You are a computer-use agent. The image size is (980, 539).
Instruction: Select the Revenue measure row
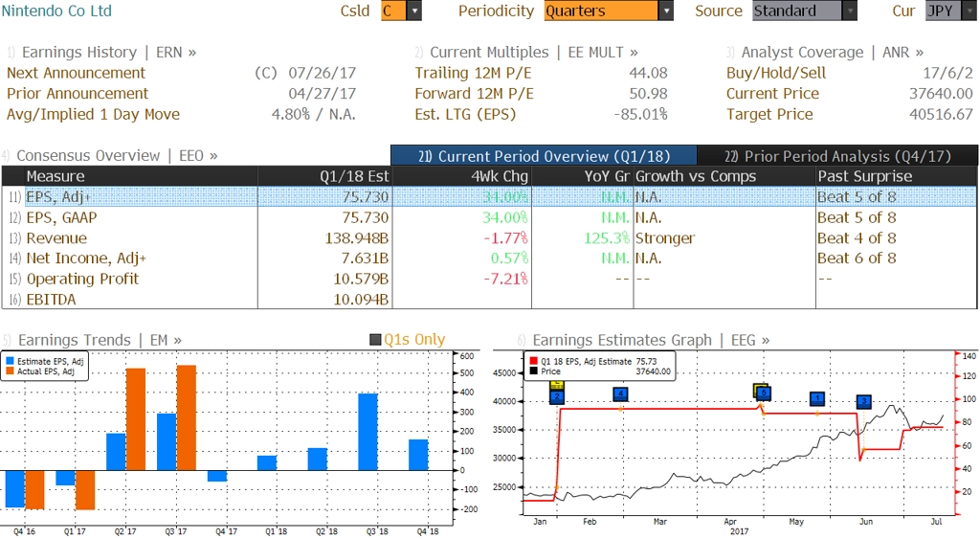coord(489,238)
